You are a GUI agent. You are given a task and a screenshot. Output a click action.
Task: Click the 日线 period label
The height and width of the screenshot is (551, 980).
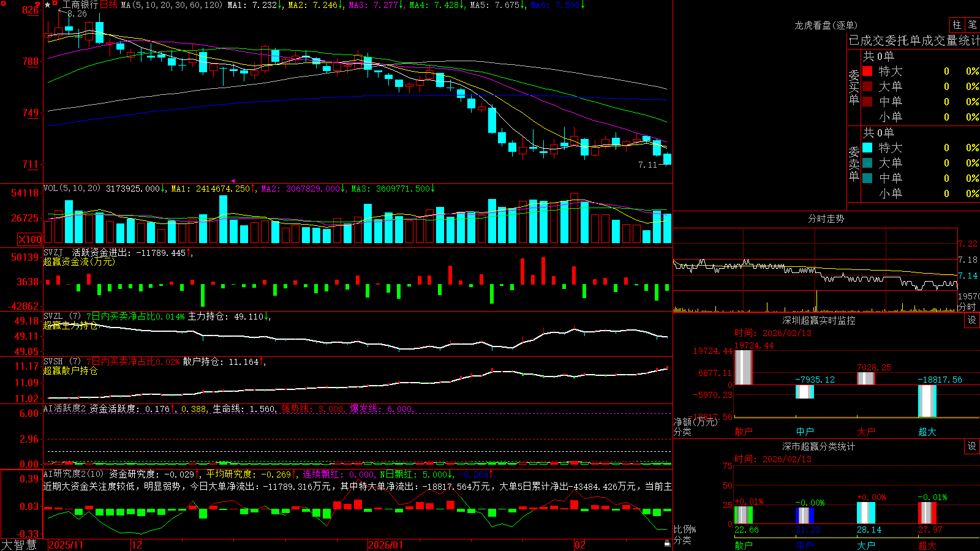108,5
